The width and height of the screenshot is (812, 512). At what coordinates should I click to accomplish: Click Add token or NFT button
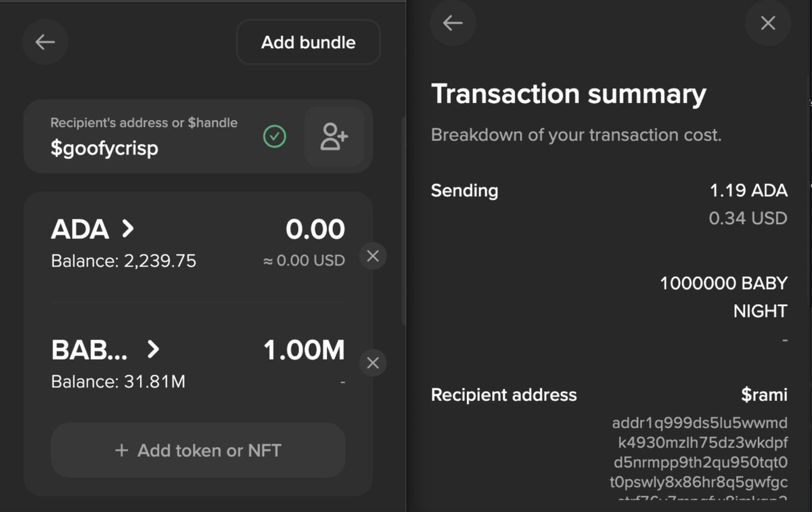coord(198,450)
